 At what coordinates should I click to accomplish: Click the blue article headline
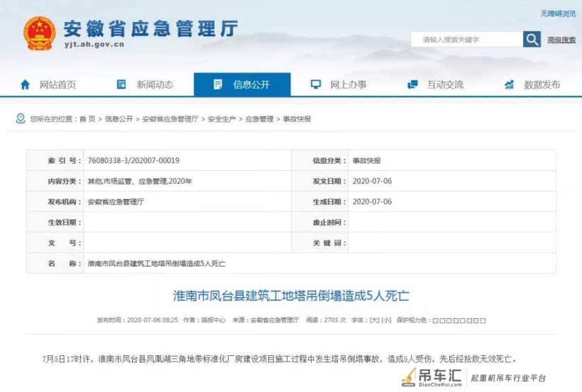[291, 296]
